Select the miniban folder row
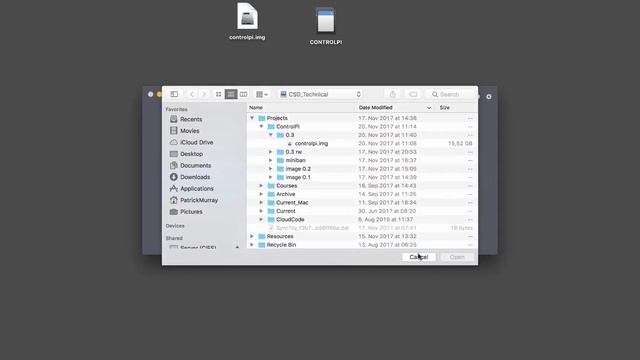640x360 pixels. 362,160
